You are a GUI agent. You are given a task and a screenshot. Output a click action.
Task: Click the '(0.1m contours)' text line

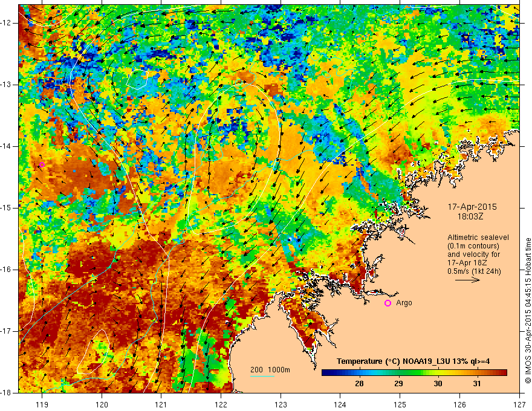pyautogui.click(x=473, y=246)
